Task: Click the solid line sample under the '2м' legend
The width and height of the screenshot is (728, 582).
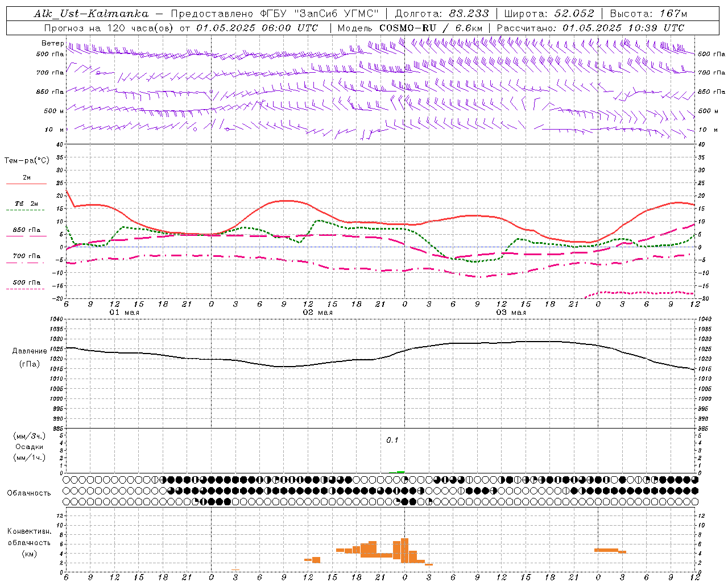Action: click(x=26, y=184)
